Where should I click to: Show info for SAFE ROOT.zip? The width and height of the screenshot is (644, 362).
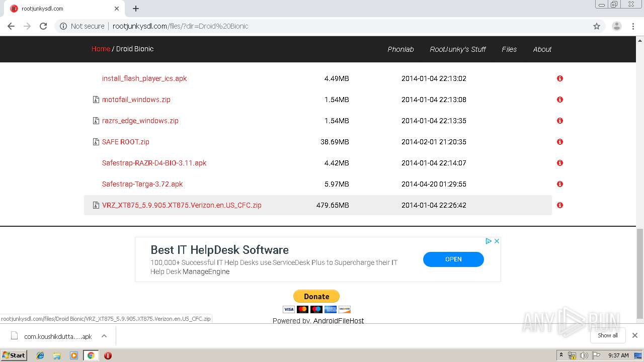[560, 142]
